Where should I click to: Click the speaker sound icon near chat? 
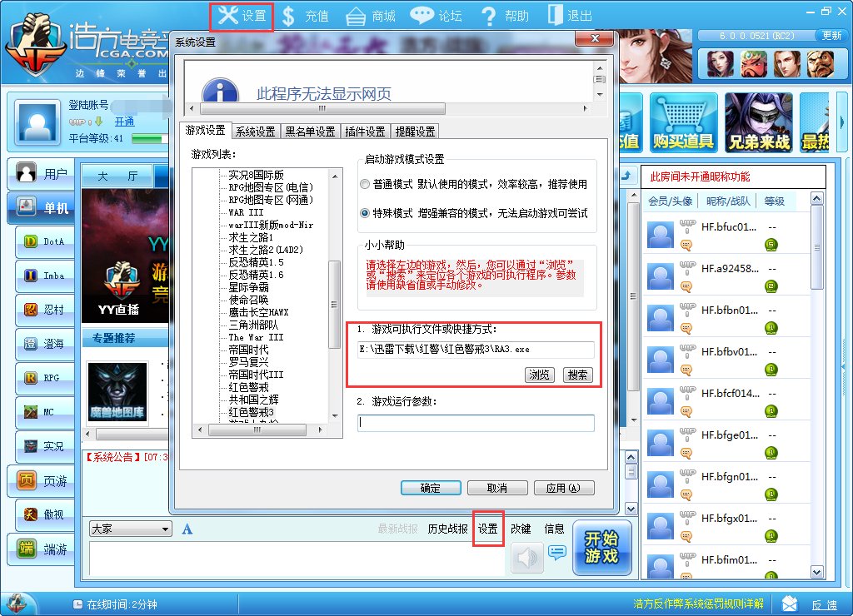(x=526, y=558)
